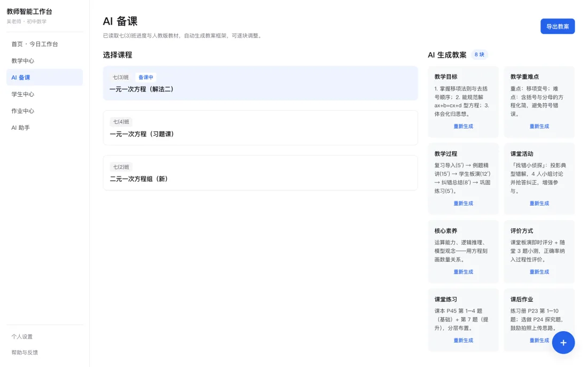Viewport: 588px width, 367px height.
Task: Regenerate the 课堂练习 block
Action: (x=463, y=340)
